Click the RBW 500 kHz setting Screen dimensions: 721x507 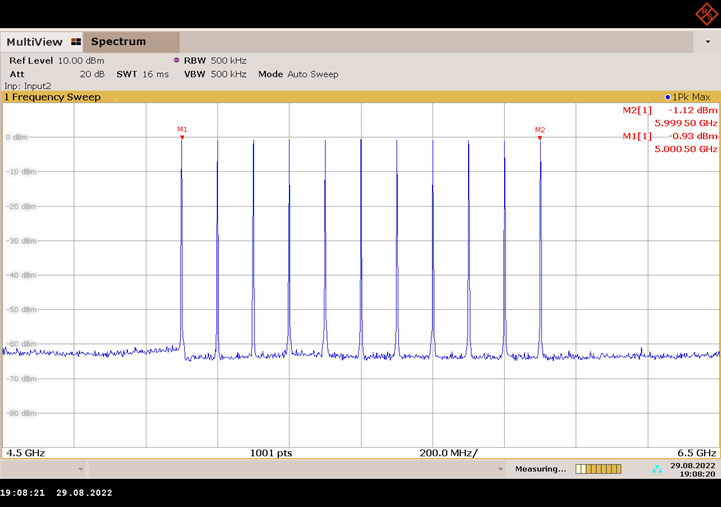214,60
